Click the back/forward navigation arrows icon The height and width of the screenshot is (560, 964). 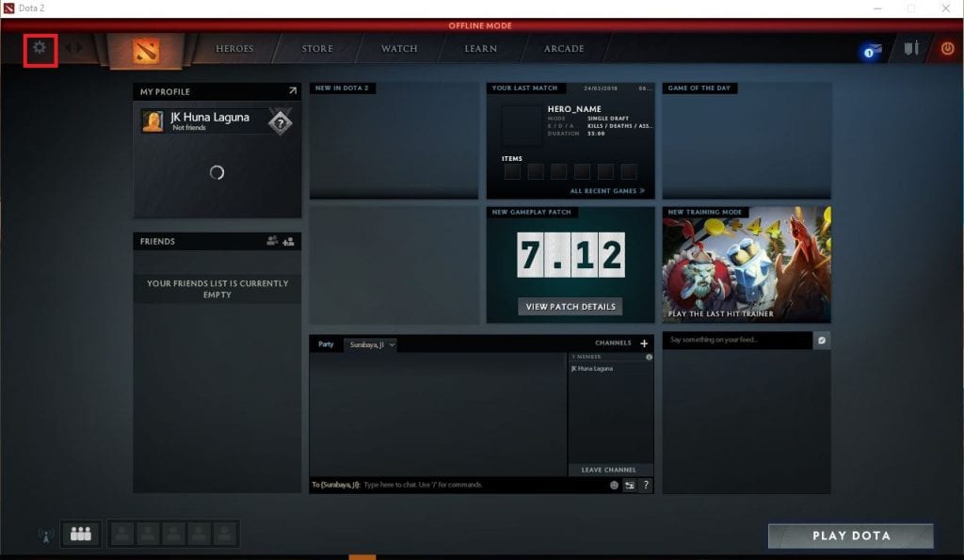point(73,47)
